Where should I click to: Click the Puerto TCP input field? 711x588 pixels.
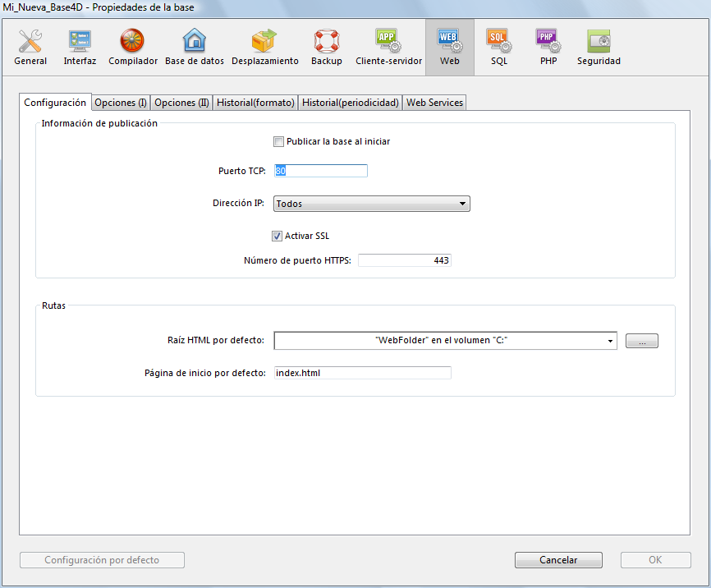tap(321, 171)
